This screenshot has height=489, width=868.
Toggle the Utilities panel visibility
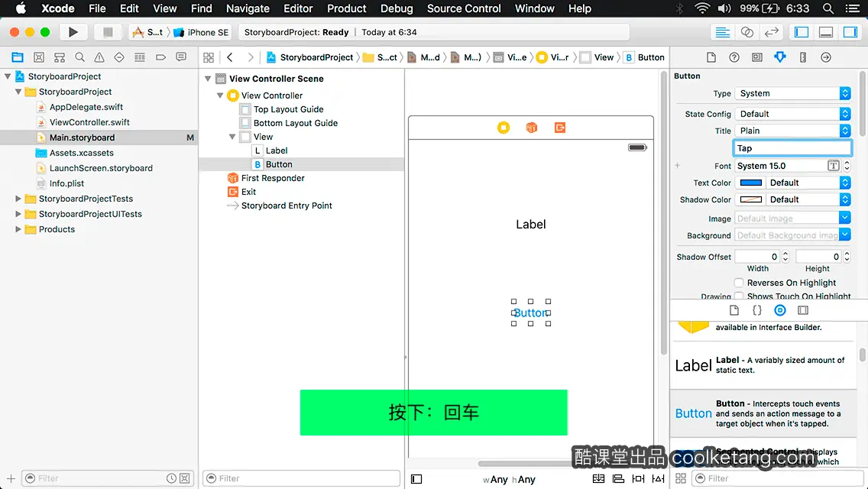tap(850, 32)
